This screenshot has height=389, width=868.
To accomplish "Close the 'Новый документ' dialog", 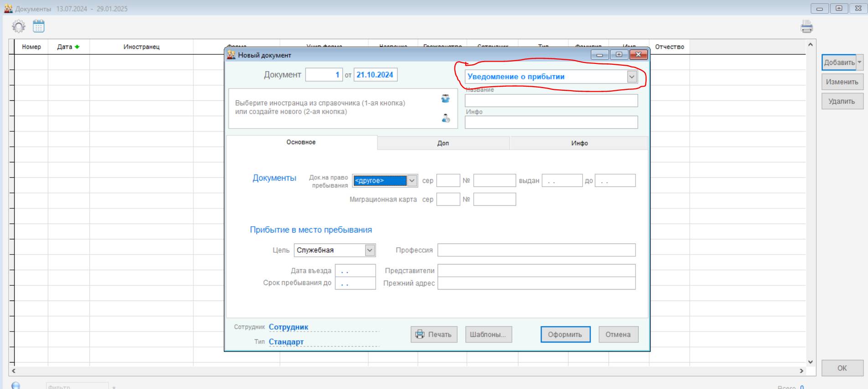I will pyautogui.click(x=638, y=55).
